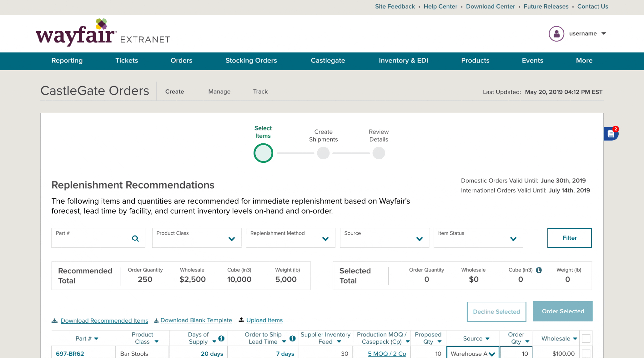Click the Filter button
The width and height of the screenshot is (644, 358).
(x=569, y=238)
